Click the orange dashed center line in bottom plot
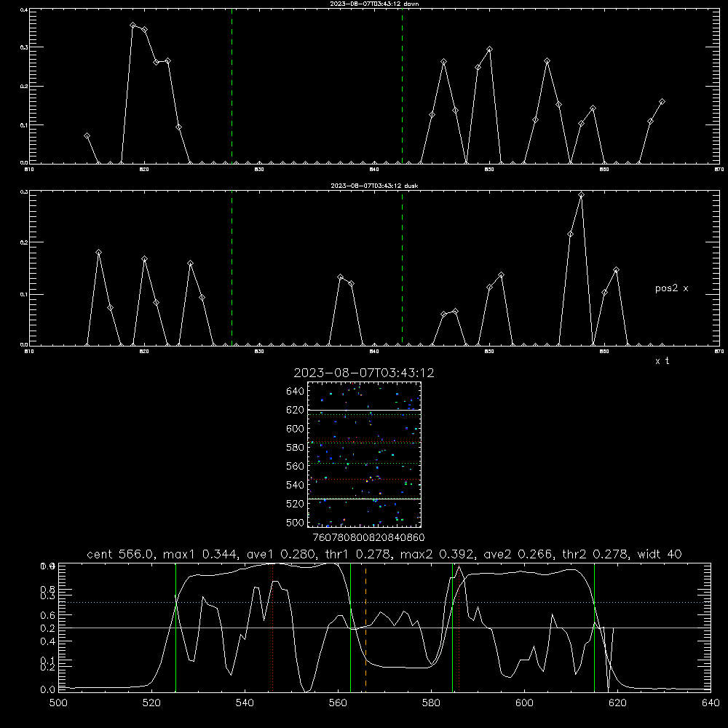Screen dimensions: 728x728 (x=366, y=627)
